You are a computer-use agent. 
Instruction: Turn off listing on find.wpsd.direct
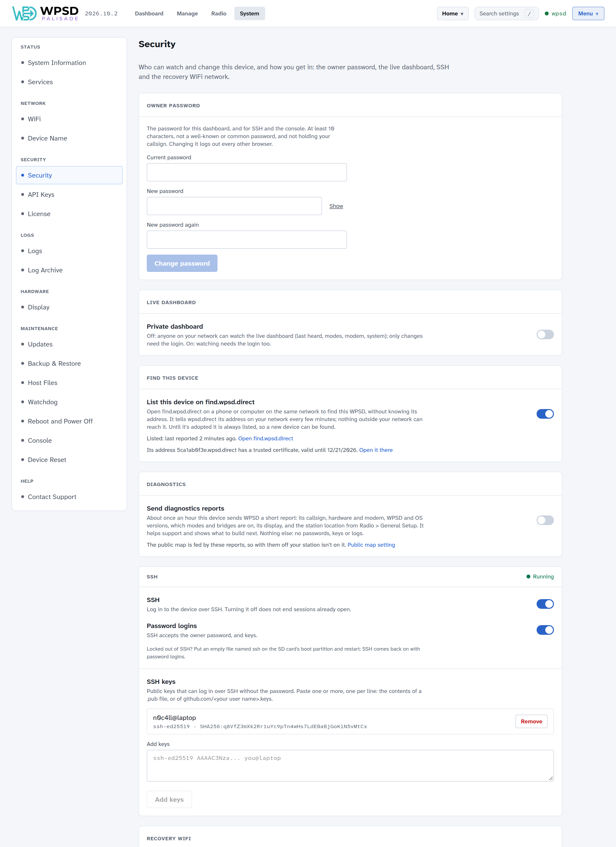545,414
